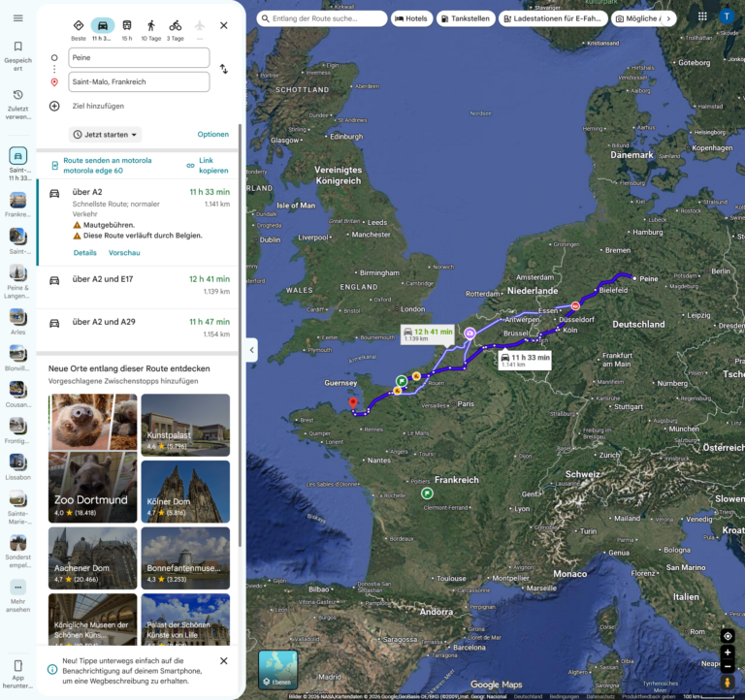Zoom in on the map

(x=728, y=652)
